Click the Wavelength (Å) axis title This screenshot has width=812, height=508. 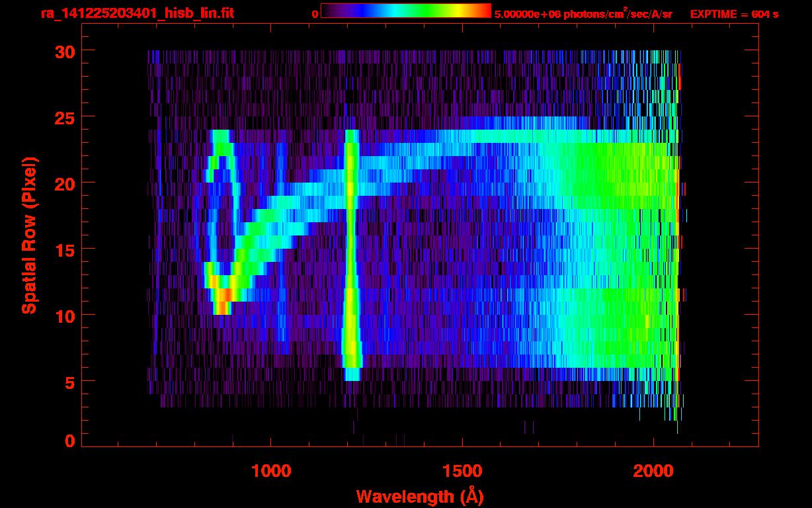pyautogui.click(x=419, y=496)
